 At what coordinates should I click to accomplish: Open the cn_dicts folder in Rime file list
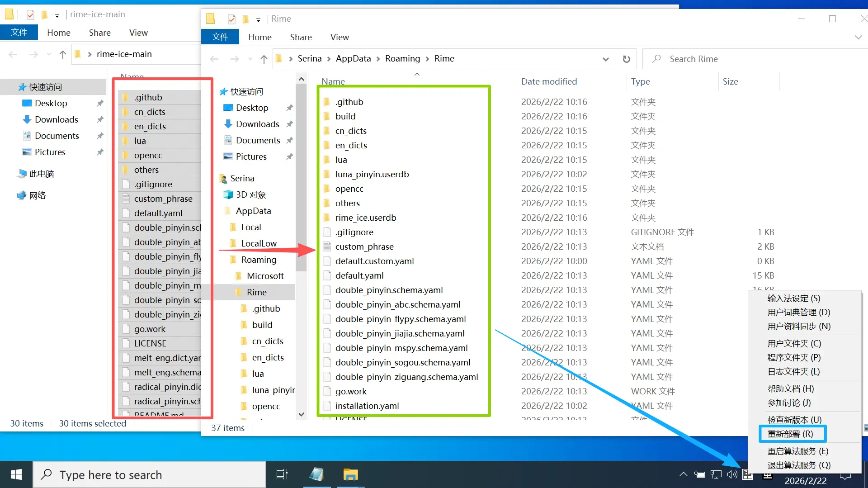point(350,131)
